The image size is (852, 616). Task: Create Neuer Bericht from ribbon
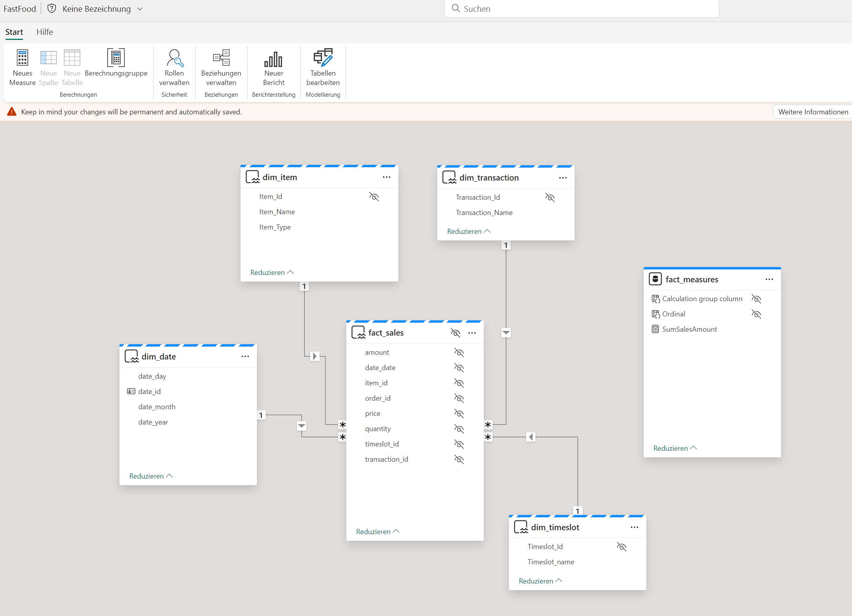[273, 59]
